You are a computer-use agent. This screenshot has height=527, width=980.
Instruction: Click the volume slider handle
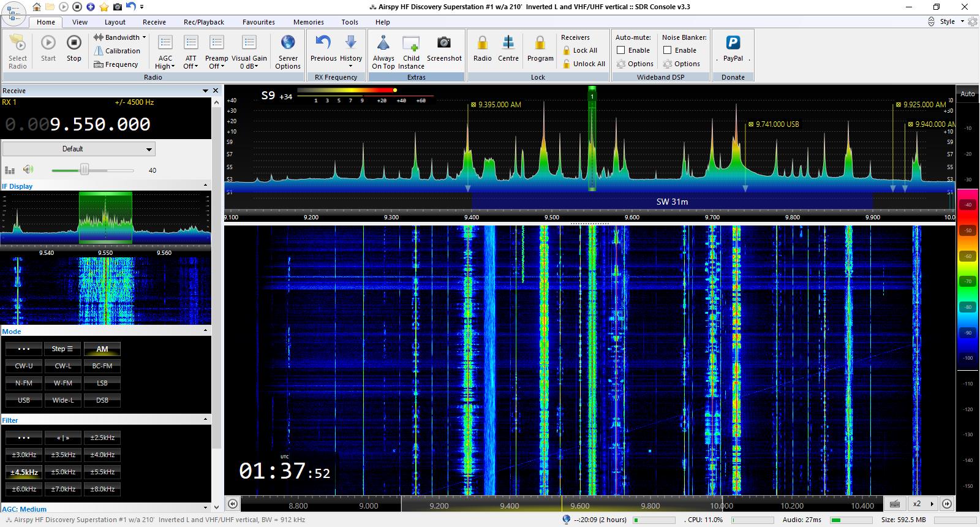[85, 170]
